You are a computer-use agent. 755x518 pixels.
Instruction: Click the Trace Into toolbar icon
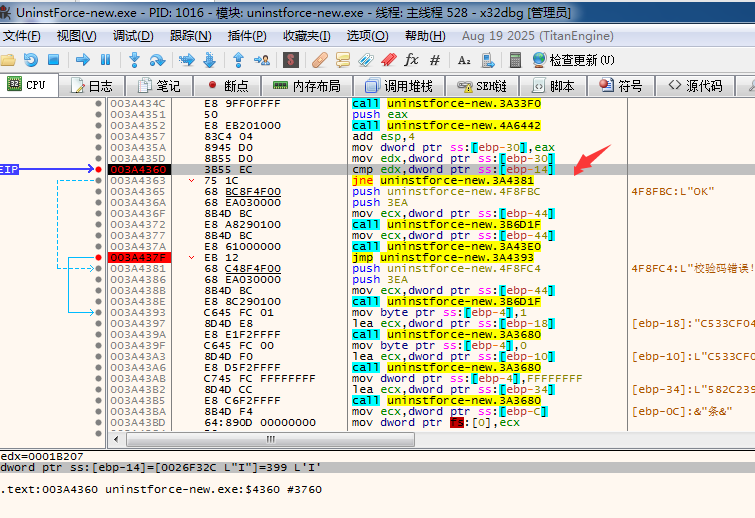coord(186,60)
